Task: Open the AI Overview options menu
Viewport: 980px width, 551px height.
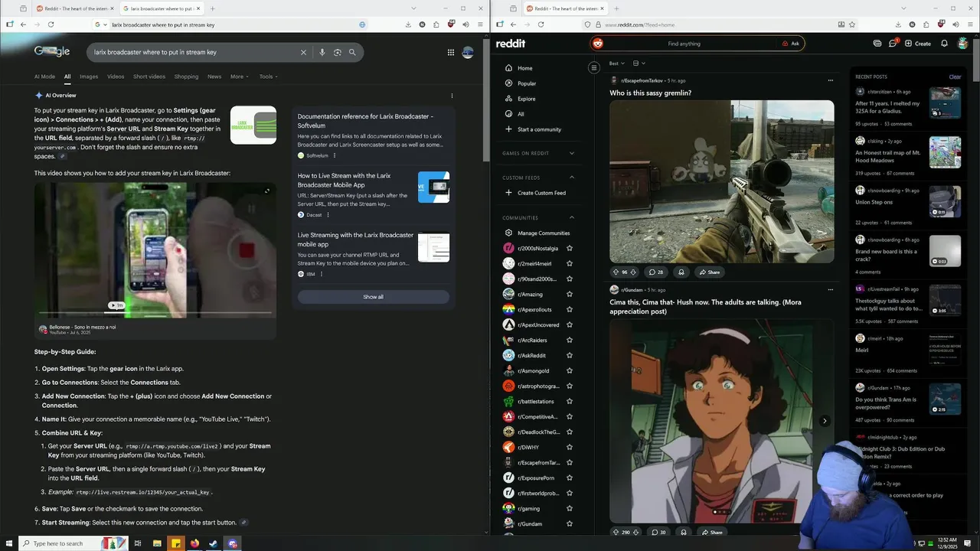Action: [x=452, y=96]
